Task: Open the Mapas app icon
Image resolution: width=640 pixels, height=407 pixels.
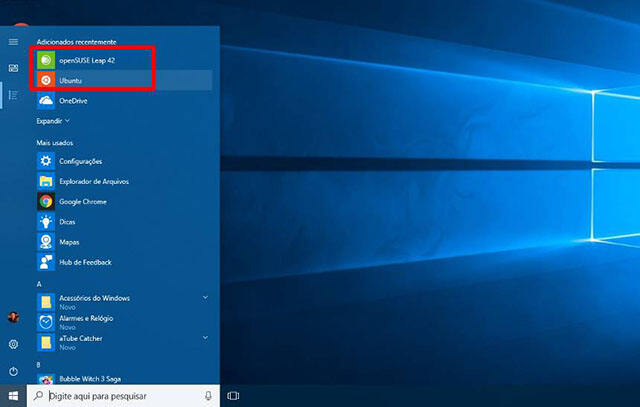Action: point(46,242)
